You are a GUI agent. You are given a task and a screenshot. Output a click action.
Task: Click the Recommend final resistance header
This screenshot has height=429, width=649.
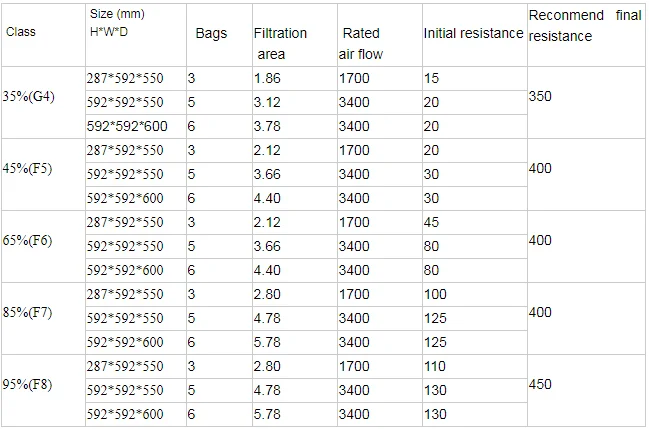[584, 26]
